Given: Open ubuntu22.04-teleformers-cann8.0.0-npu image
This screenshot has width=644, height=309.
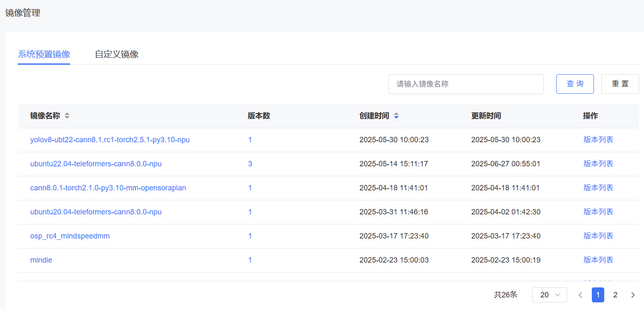Looking at the screenshot, I should coord(96,164).
